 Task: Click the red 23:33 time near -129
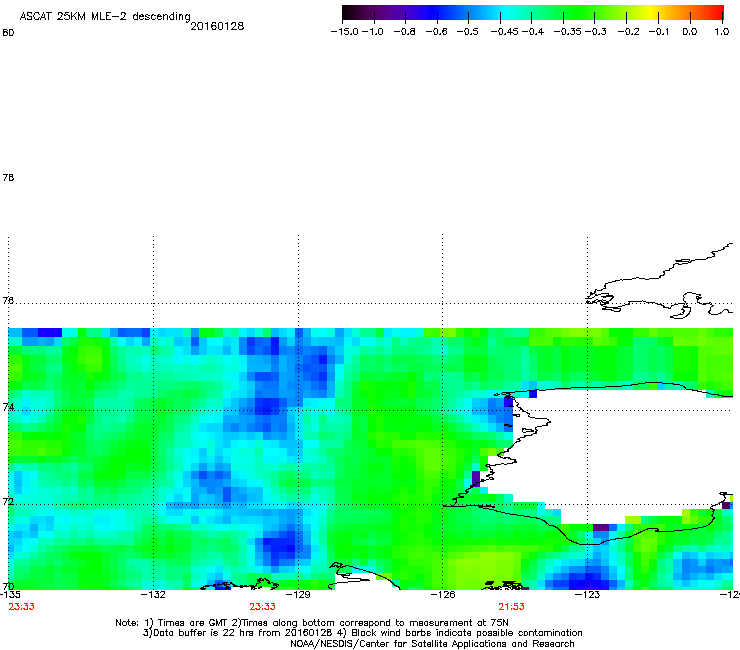pos(263,607)
